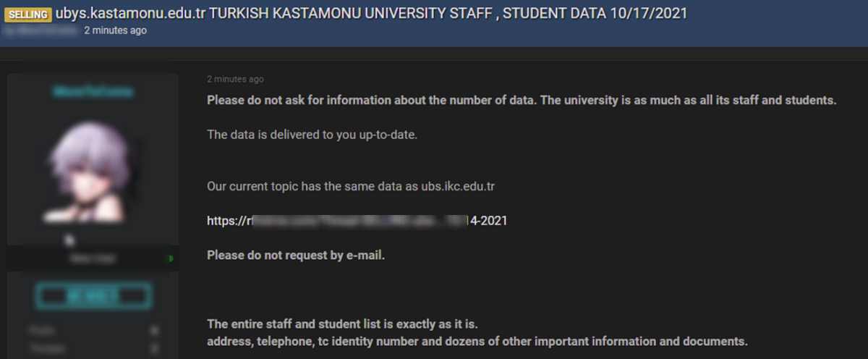Open the thread title in the header
The image size is (868, 359).
click(x=370, y=14)
